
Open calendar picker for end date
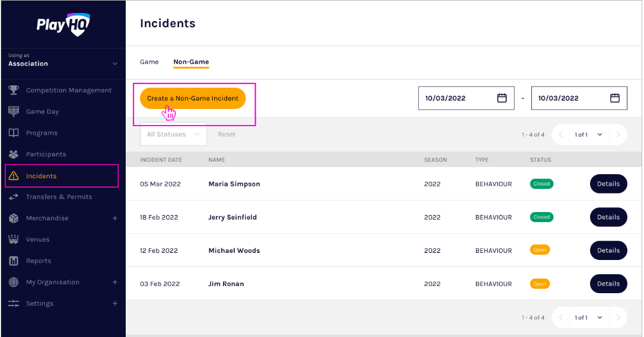coord(615,98)
